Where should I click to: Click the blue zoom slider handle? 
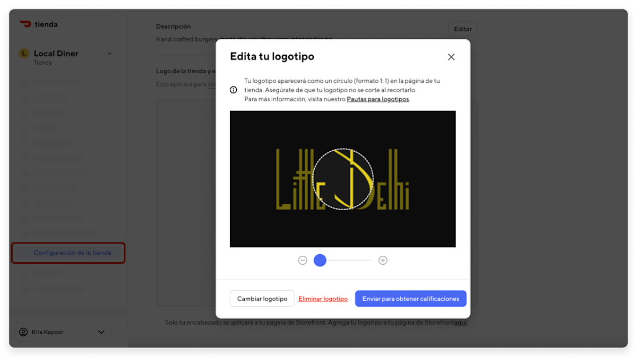click(x=320, y=261)
